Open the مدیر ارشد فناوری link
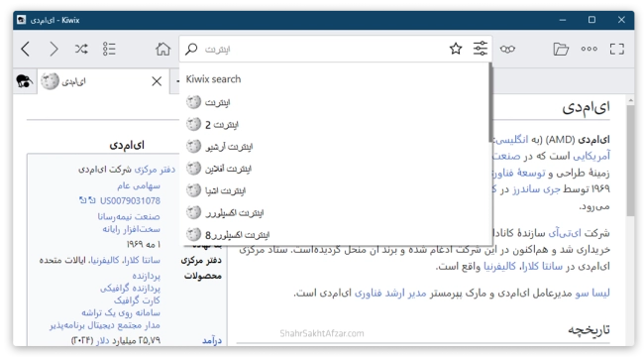The height and width of the screenshot is (361, 644). coord(390,294)
